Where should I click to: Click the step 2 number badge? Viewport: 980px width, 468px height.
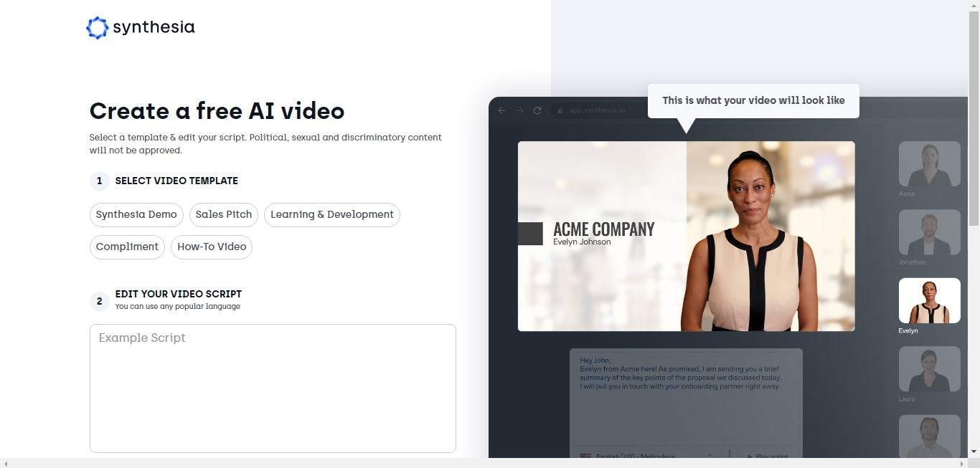100,301
